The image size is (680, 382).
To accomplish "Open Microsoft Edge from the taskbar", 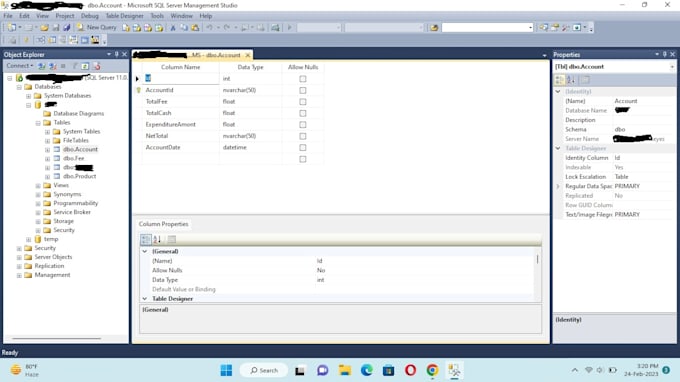I will coord(366,370).
